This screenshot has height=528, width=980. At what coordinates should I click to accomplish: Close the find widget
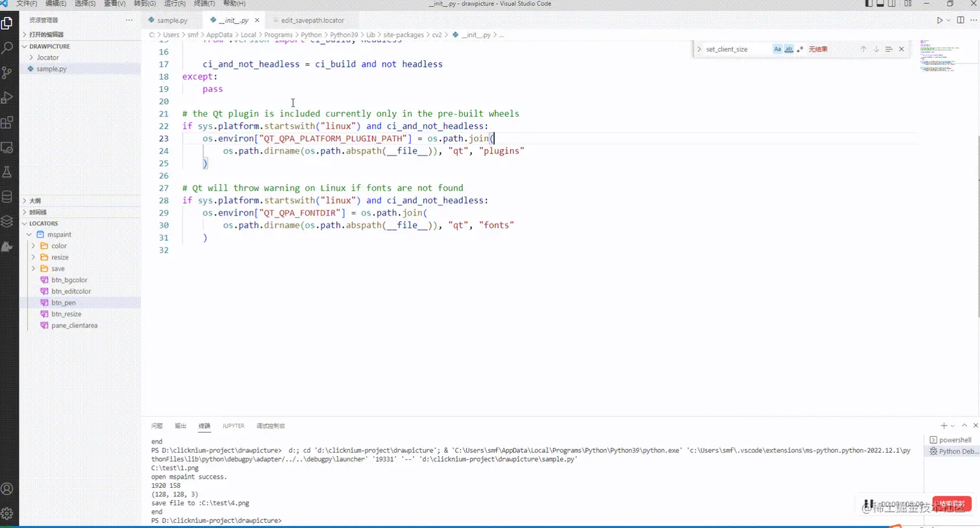point(901,49)
